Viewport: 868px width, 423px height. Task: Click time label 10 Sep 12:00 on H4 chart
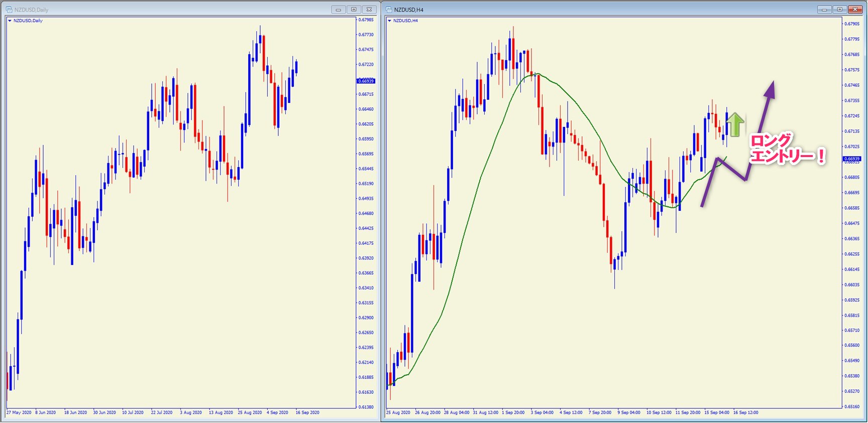(659, 412)
